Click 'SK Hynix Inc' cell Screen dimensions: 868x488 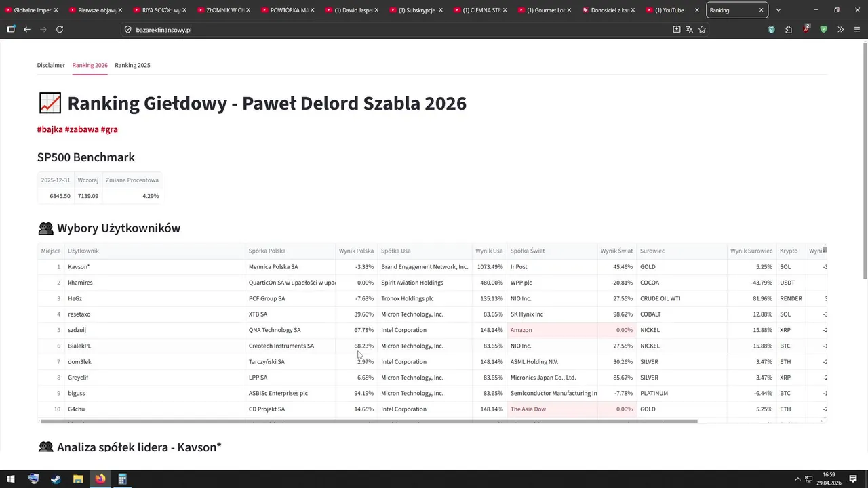coord(552,314)
